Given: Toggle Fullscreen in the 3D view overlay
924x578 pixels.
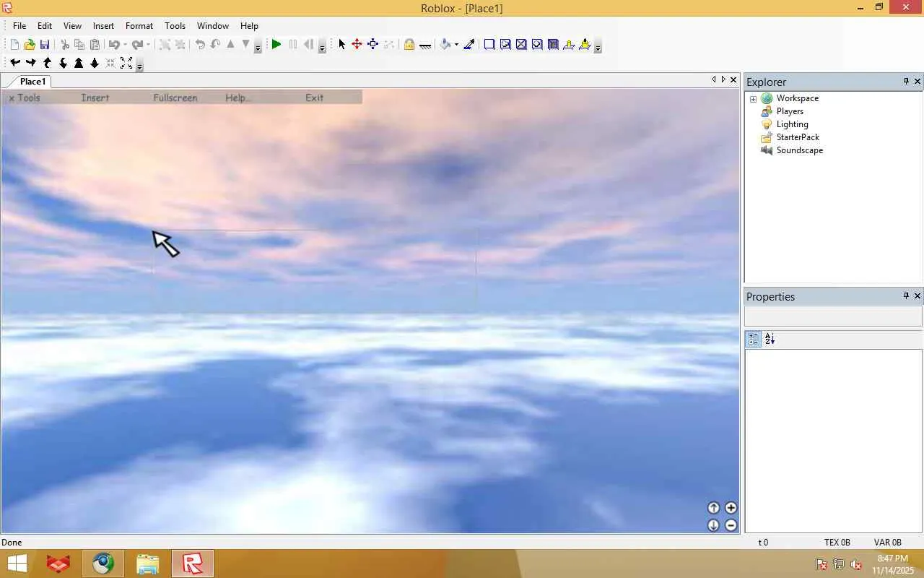Looking at the screenshot, I should point(175,98).
